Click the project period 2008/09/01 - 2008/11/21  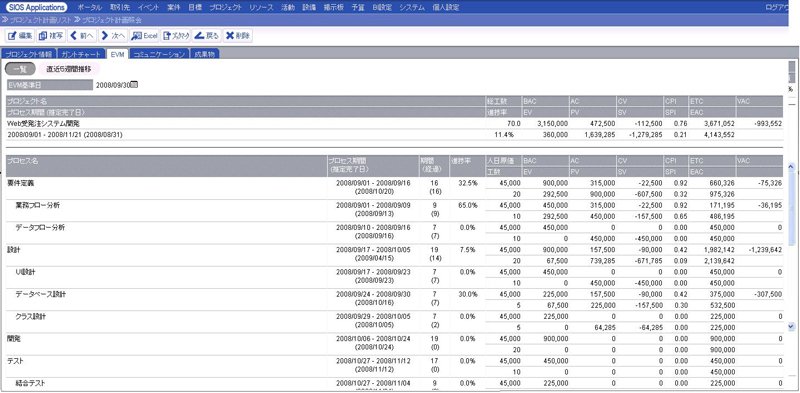(45, 135)
